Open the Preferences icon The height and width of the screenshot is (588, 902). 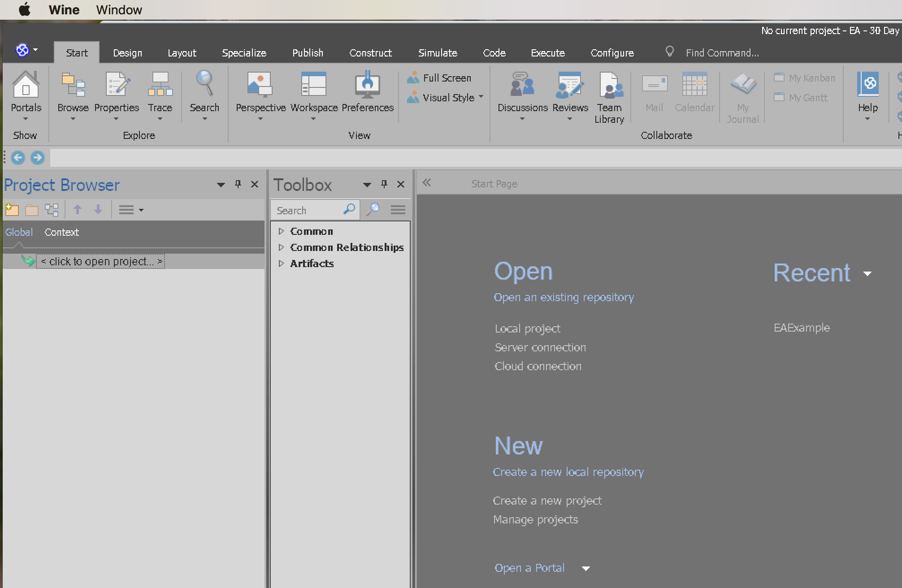[x=368, y=92]
